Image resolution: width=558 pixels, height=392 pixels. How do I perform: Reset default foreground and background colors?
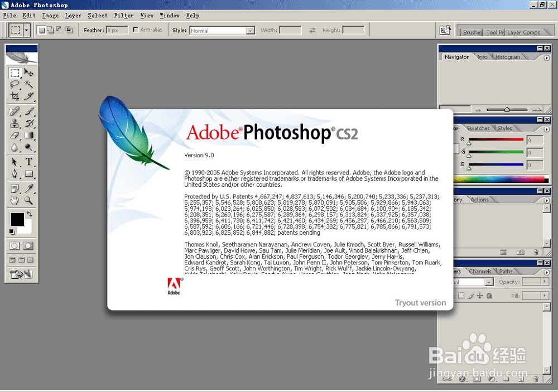pos(12,232)
